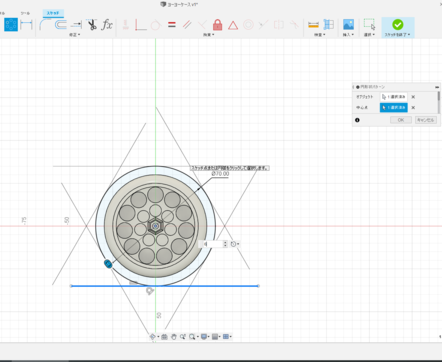Apply equal constraint
442x362 pixels.
[172, 25]
